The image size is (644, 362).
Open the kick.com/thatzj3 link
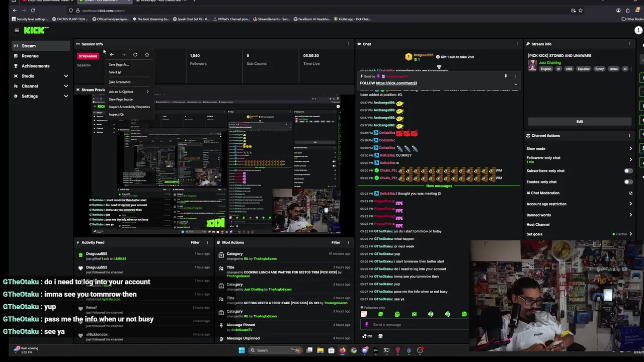396,83
